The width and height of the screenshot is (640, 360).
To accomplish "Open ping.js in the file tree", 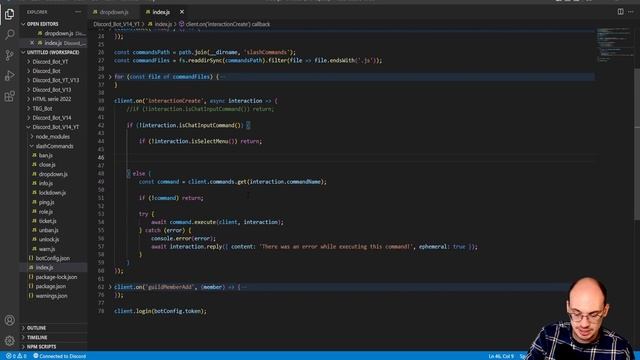I will tap(47, 202).
